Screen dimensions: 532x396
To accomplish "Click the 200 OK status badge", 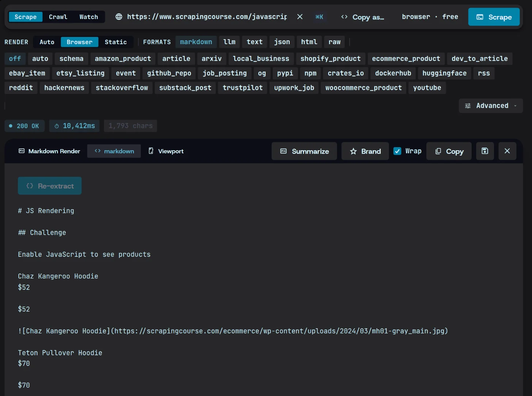I will (24, 126).
